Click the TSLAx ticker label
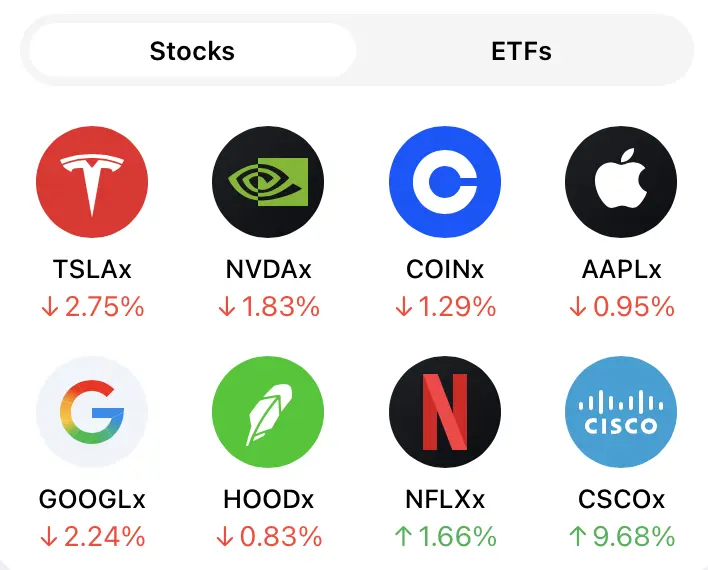 (92, 269)
